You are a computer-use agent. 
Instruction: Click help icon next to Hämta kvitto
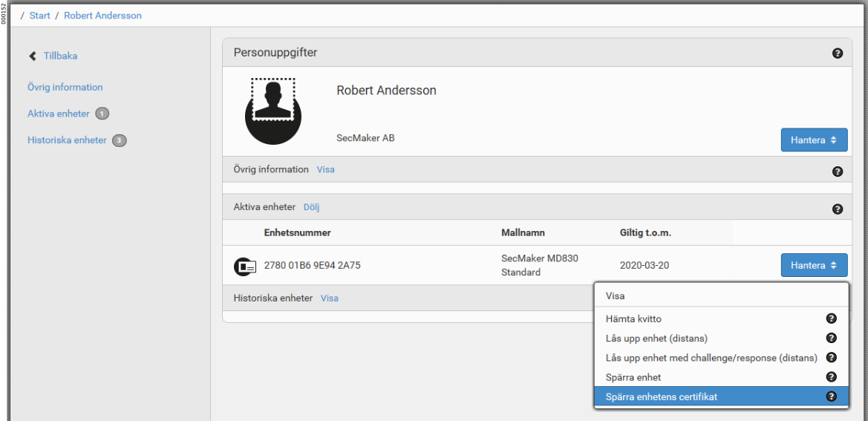(x=832, y=319)
